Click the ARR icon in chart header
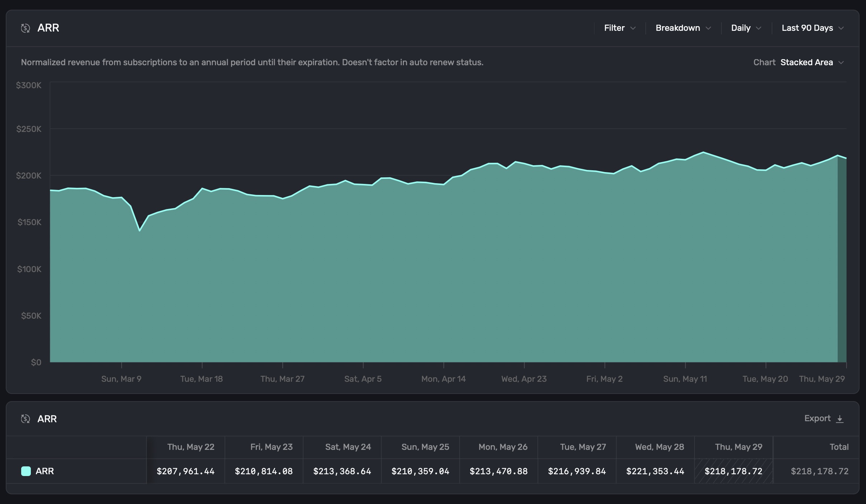This screenshot has width=866, height=504. (x=25, y=28)
